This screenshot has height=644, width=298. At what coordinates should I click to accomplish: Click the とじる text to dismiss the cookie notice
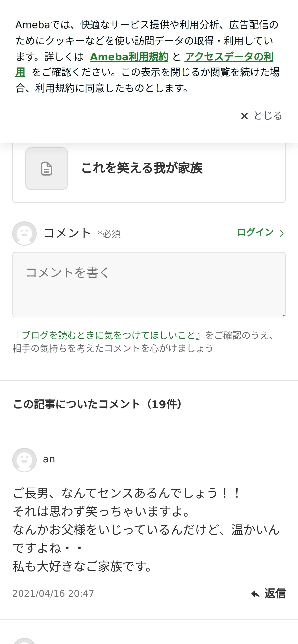[268, 116]
